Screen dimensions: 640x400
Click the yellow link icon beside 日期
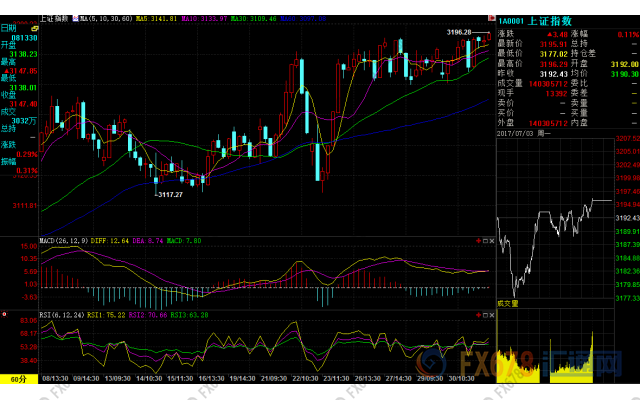pos(34,29)
